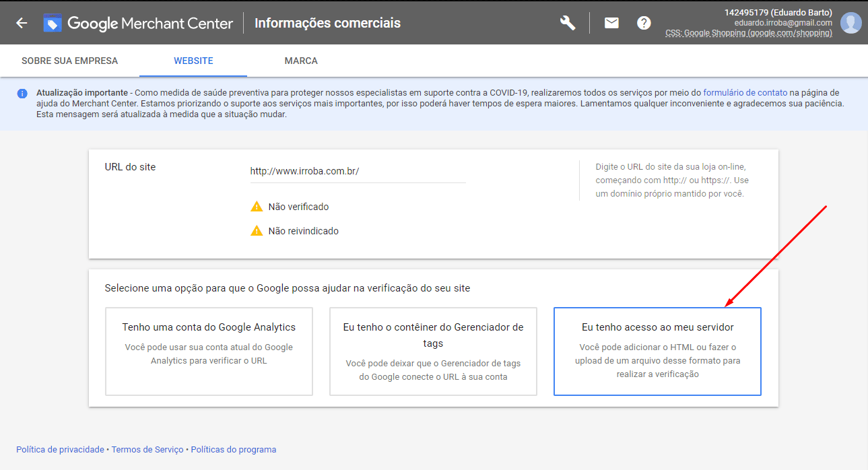Click the account ID 142495179 (Eduardo Barto)

(778, 13)
